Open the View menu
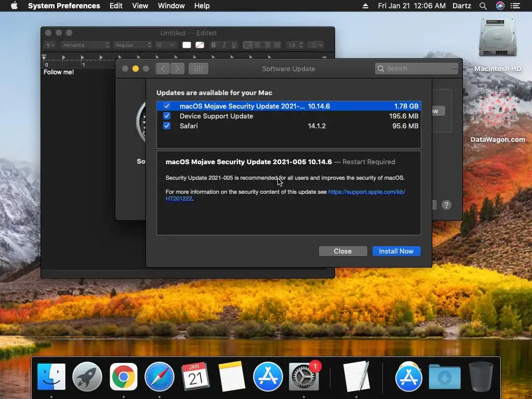The image size is (532, 399). (x=140, y=6)
